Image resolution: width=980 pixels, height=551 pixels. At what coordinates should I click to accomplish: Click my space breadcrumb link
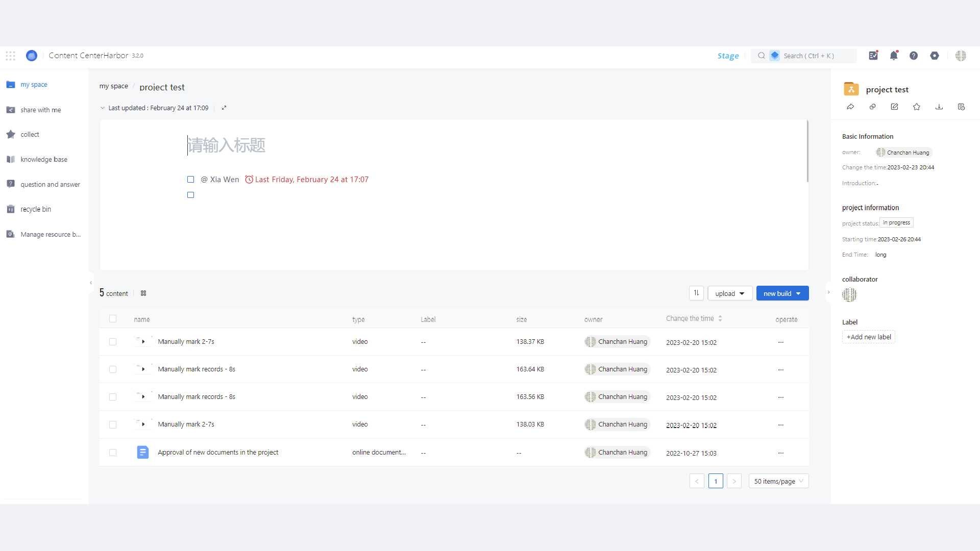(113, 86)
